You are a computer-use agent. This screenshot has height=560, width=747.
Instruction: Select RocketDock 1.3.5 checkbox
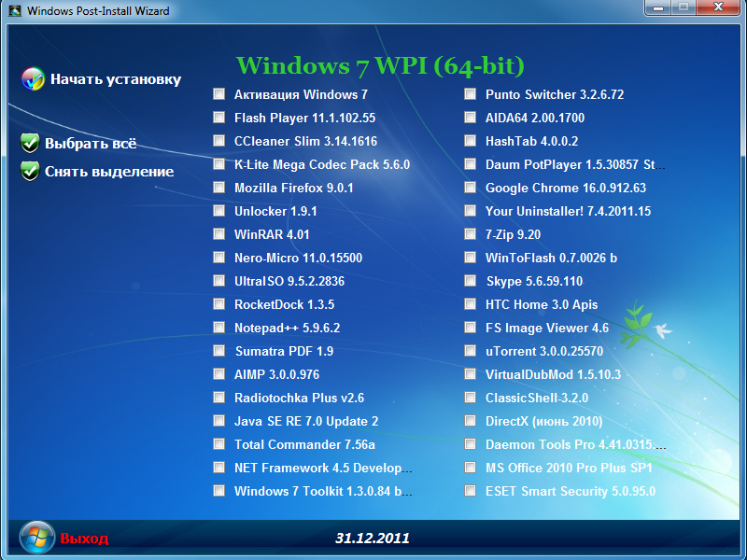coord(218,304)
